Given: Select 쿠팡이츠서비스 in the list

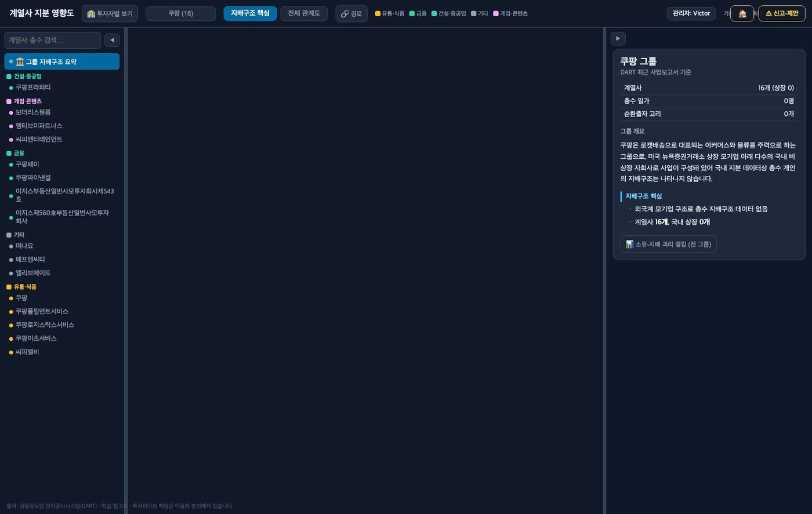Looking at the screenshot, I should [x=62, y=338].
